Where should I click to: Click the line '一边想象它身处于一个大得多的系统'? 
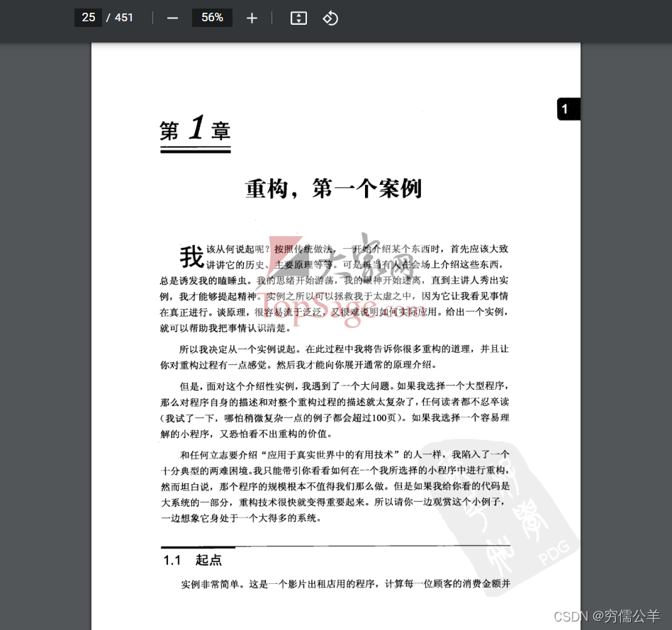pyautogui.click(x=241, y=518)
